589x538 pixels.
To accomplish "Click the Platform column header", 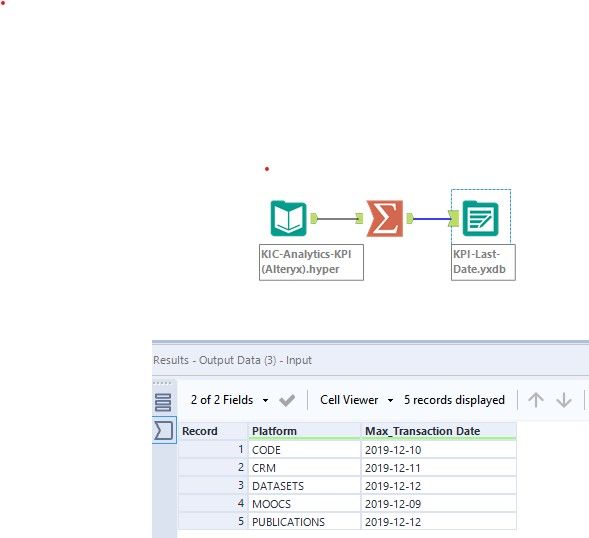I will click(304, 431).
